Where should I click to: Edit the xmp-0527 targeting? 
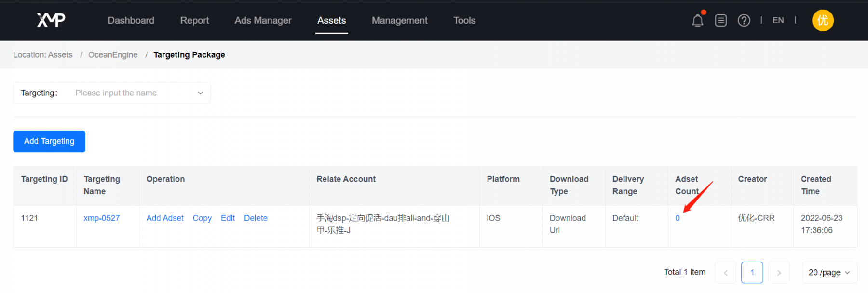click(x=228, y=218)
